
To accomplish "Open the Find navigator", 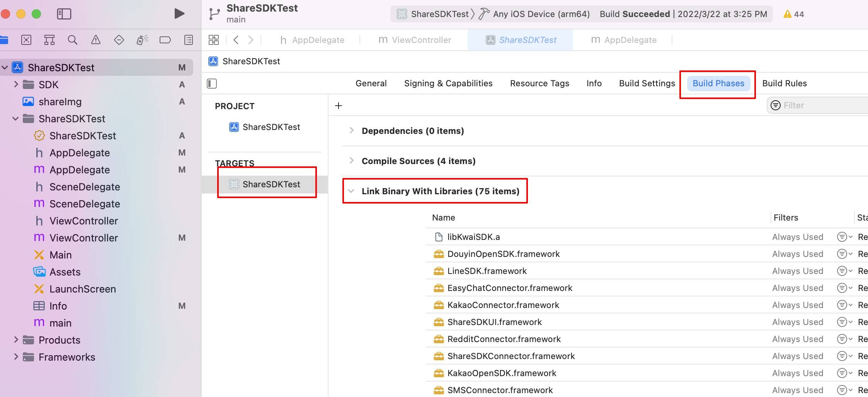I will [73, 39].
